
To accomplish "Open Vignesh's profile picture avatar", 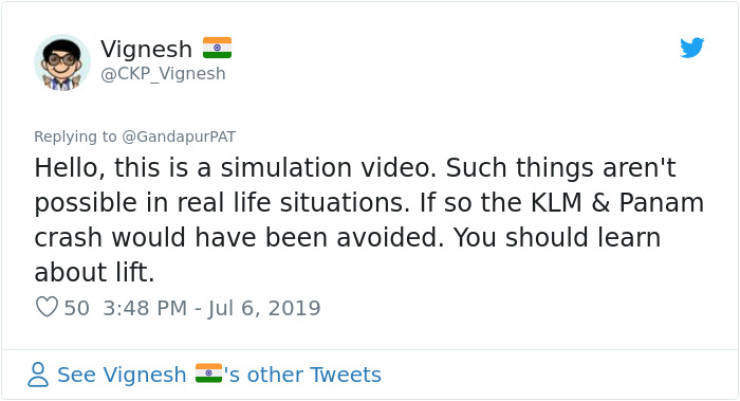I will click(62, 62).
